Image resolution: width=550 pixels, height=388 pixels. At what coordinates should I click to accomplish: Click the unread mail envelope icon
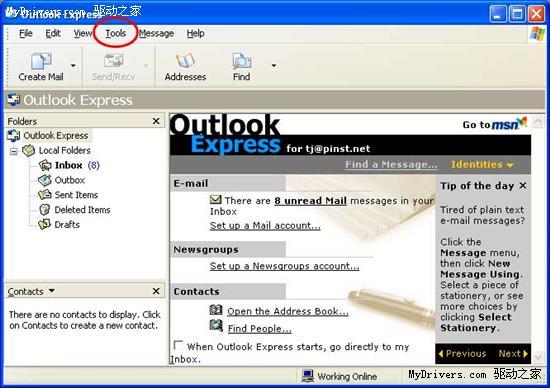[x=215, y=199]
